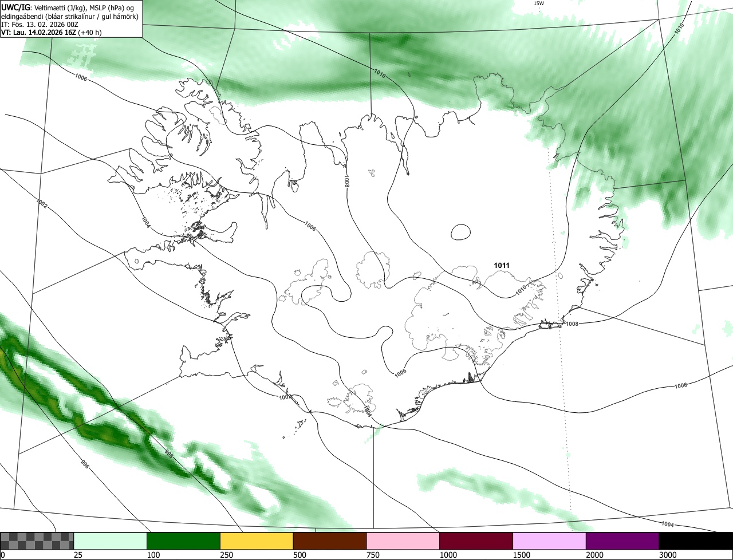Click the legend value '1500'
Image resolution: width=733 pixels, height=560 pixels.
(522, 554)
